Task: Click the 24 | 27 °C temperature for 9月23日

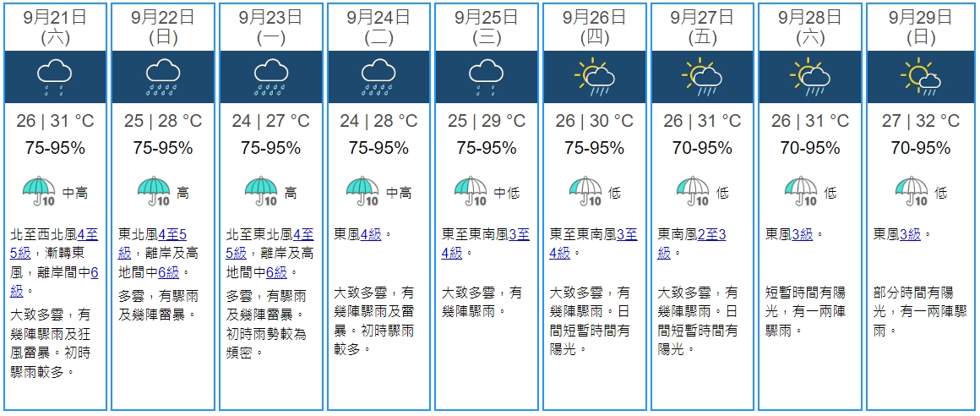Action: [270, 122]
